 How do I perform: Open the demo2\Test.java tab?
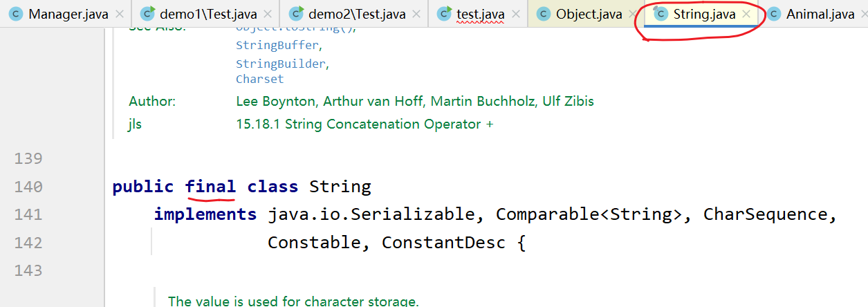357,14
